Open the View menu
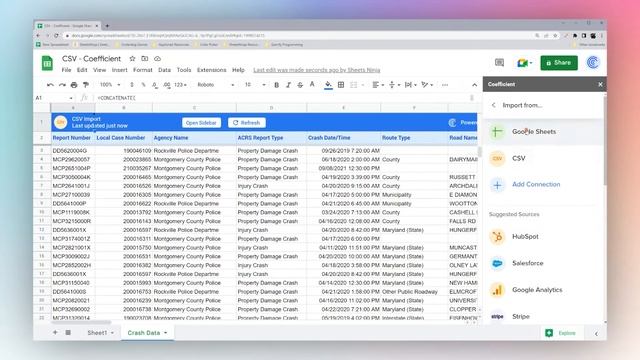This screenshot has height=360, width=640. [100, 70]
